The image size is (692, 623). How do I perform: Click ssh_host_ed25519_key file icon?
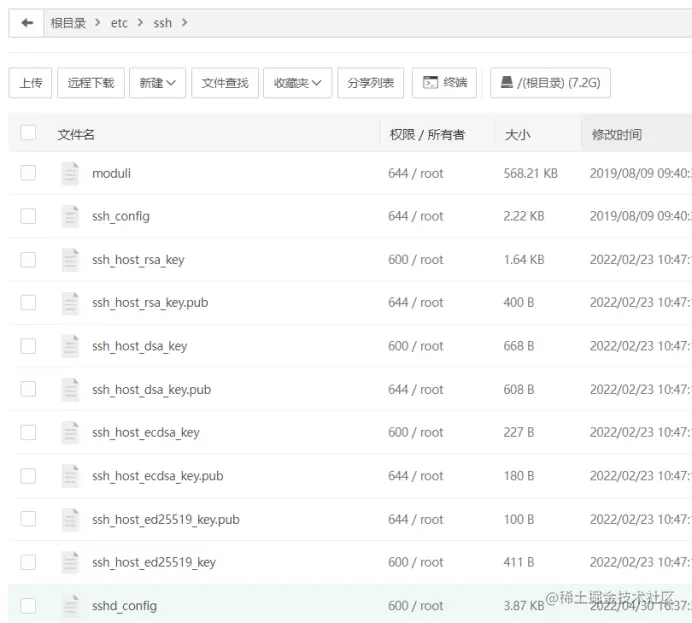coord(70,562)
